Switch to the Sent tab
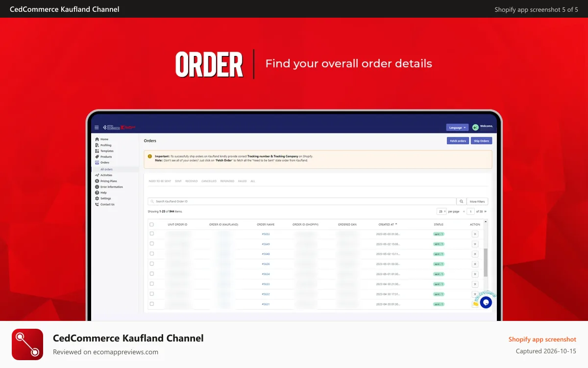This screenshot has height=368, width=588. tap(178, 181)
